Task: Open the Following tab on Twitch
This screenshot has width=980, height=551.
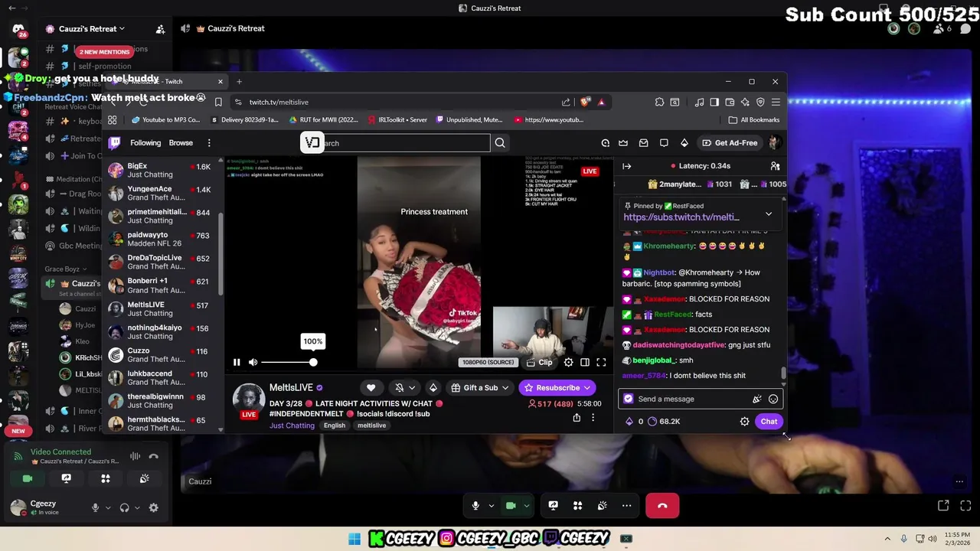Action: [x=145, y=143]
